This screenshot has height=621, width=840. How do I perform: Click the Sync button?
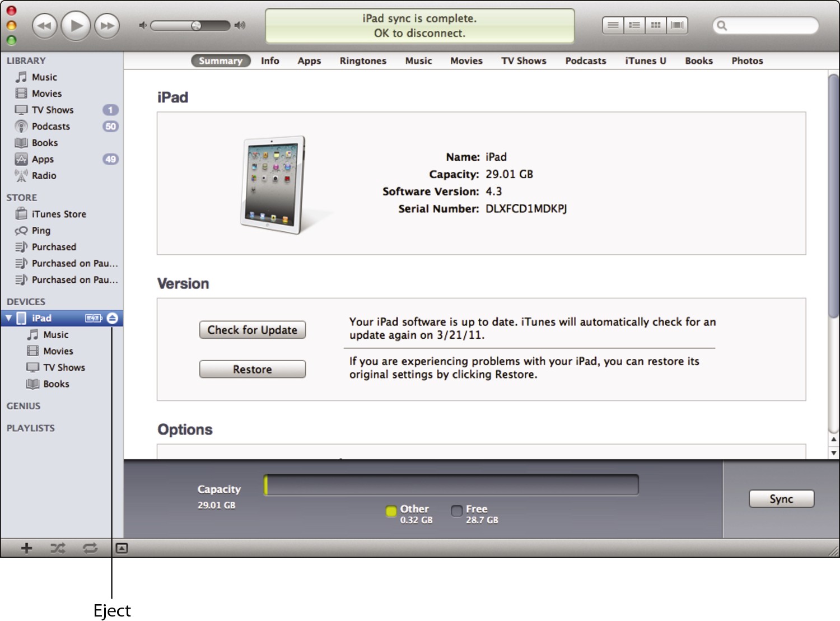pos(781,499)
